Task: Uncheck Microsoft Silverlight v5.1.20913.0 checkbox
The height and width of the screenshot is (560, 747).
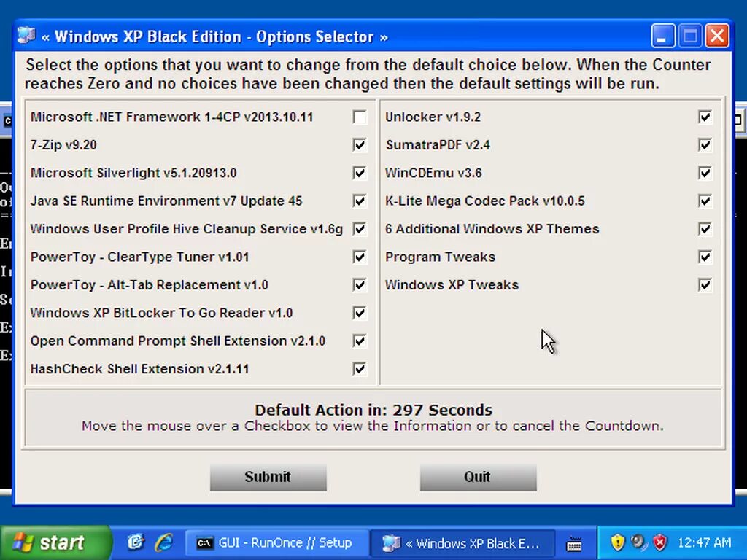Action: coord(360,173)
